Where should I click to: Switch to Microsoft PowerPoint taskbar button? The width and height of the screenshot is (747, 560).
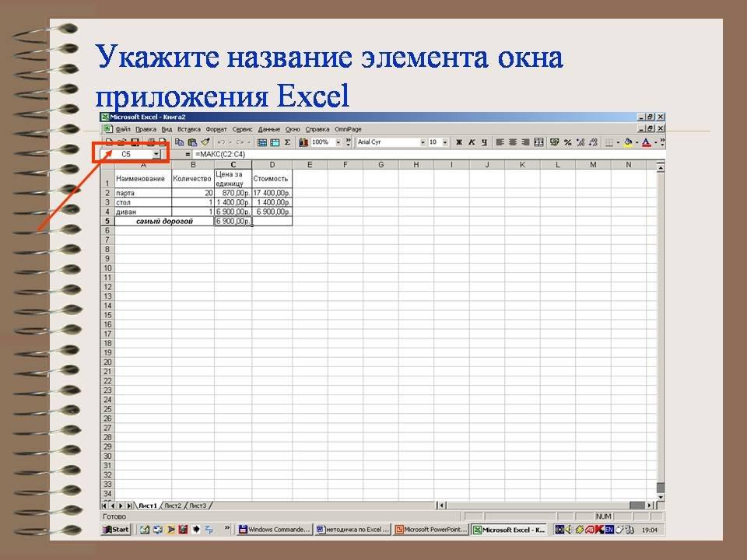pos(432,530)
